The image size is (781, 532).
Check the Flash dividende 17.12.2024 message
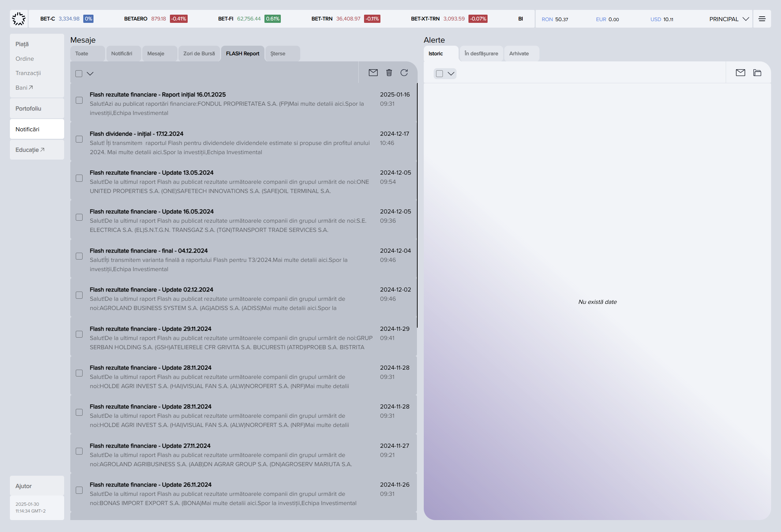[x=79, y=139]
